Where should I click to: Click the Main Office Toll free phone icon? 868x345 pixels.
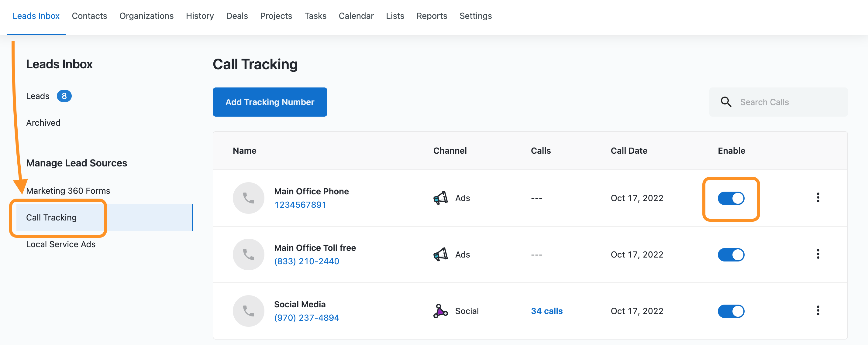click(248, 254)
